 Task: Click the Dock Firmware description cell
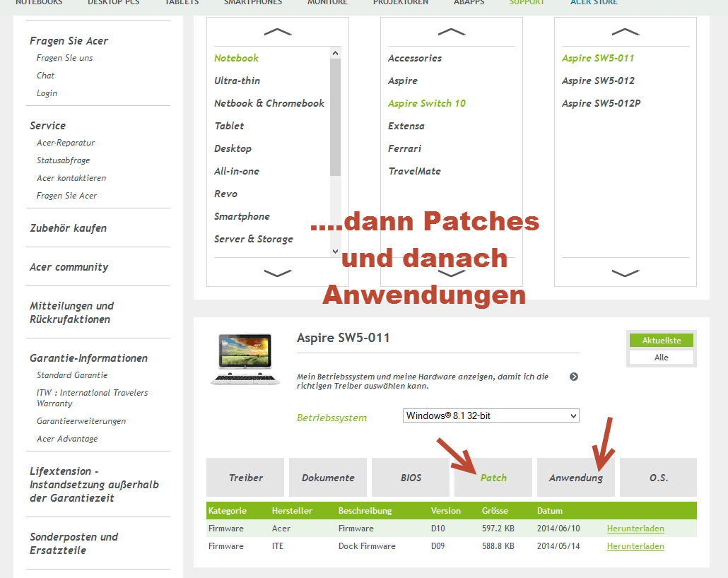point(367,546)
